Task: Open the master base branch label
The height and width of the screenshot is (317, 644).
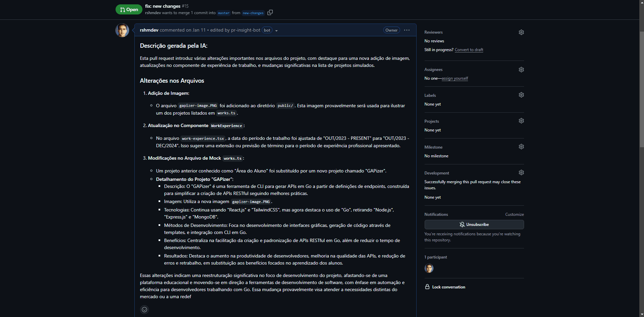Action: pyautogui.click(x=224, y=13)
